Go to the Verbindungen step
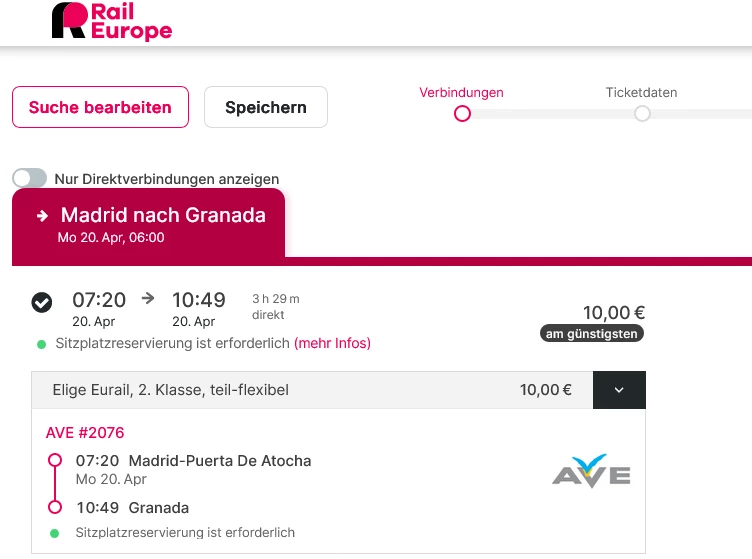752x559 pixels. (461, 93)
